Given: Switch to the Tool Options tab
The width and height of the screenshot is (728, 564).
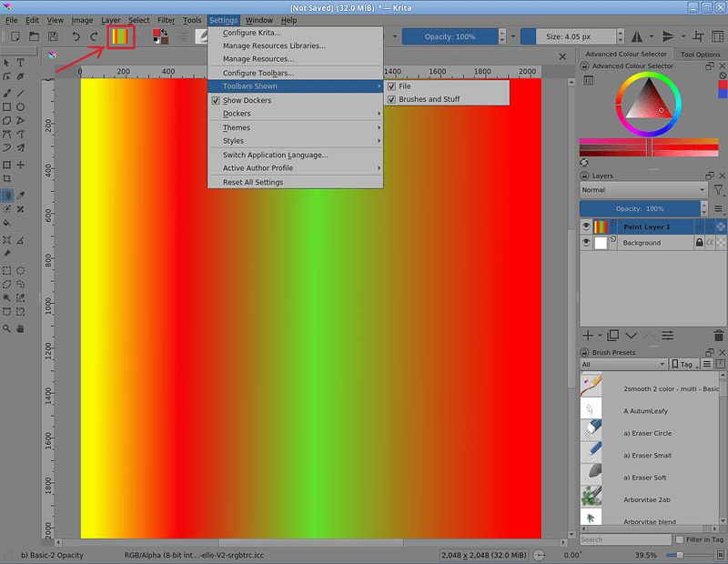Looking at the screenshot, I should (x=700, y=55).
